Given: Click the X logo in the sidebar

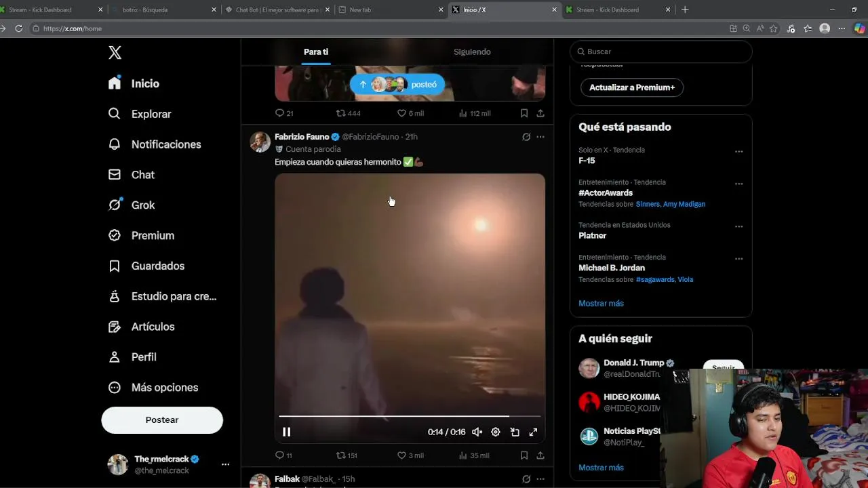Looking at the screenshot, I should coord(115,53).
